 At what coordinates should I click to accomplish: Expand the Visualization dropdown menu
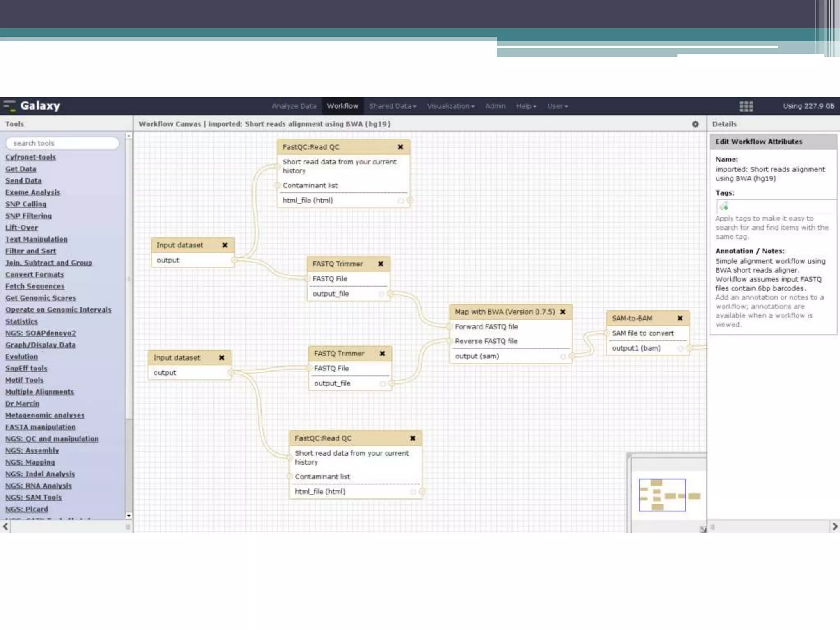click(x=450, y=106)
